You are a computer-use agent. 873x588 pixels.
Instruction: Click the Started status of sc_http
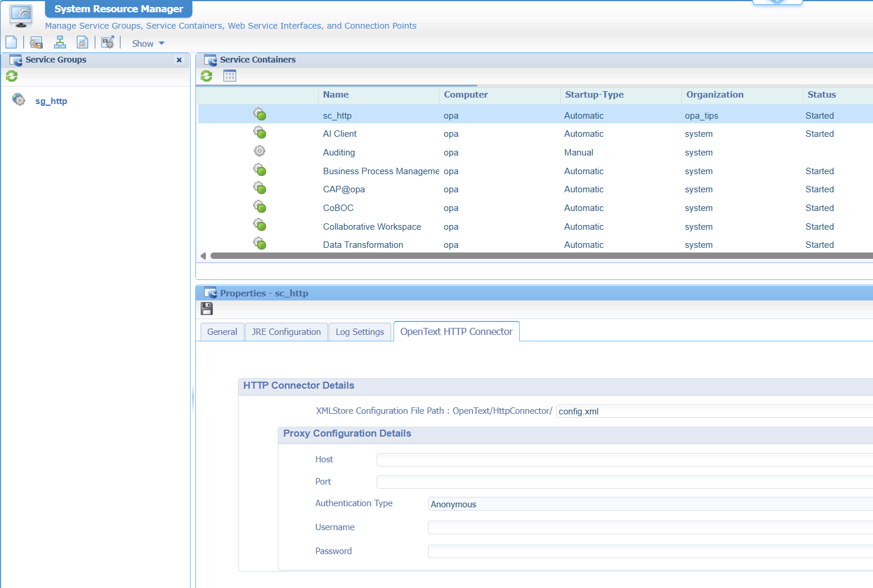point(820,116)
